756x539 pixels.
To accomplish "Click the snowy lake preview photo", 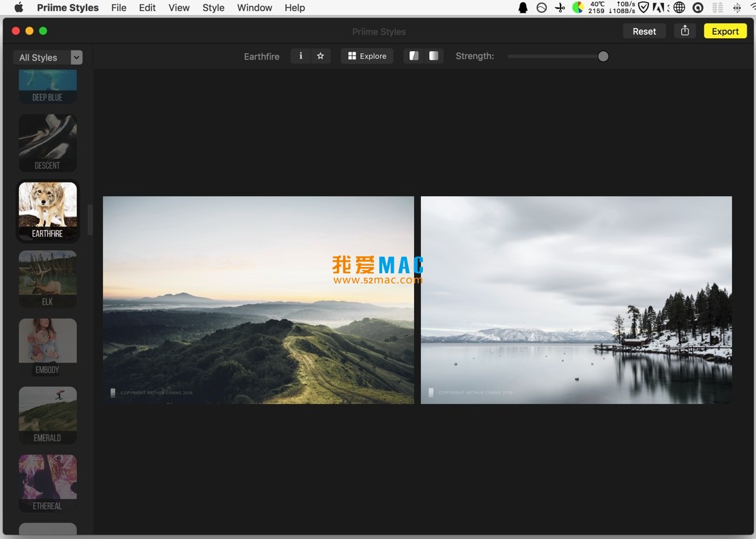I will [x=576, y=300].
